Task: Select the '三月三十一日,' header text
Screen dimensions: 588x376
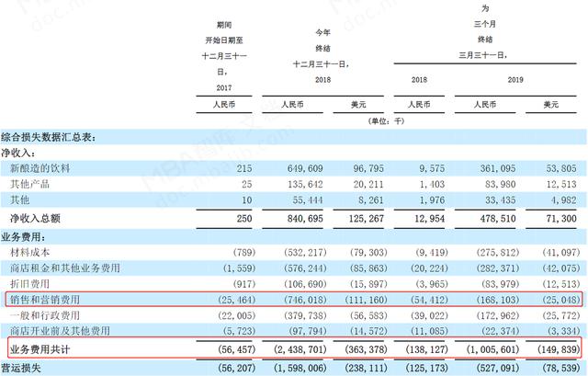Action: (483, 55)
